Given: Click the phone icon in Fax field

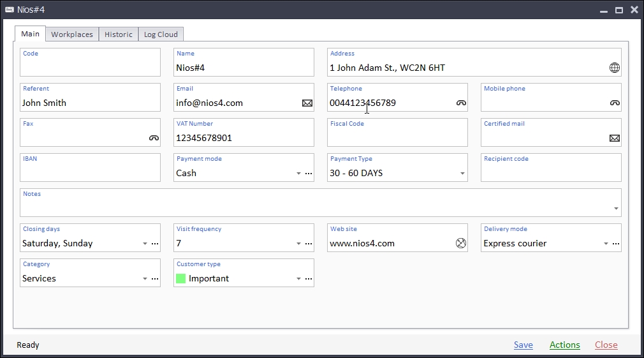Looking at the screenshot, I should pyautogui.click(x=154, y=138).
